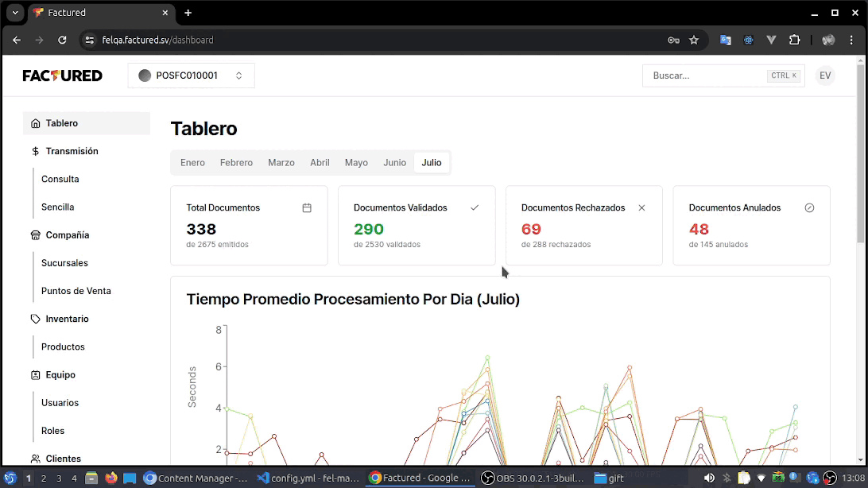
Task: Bookmark this page with the star icon
Action: click(694, 40)
